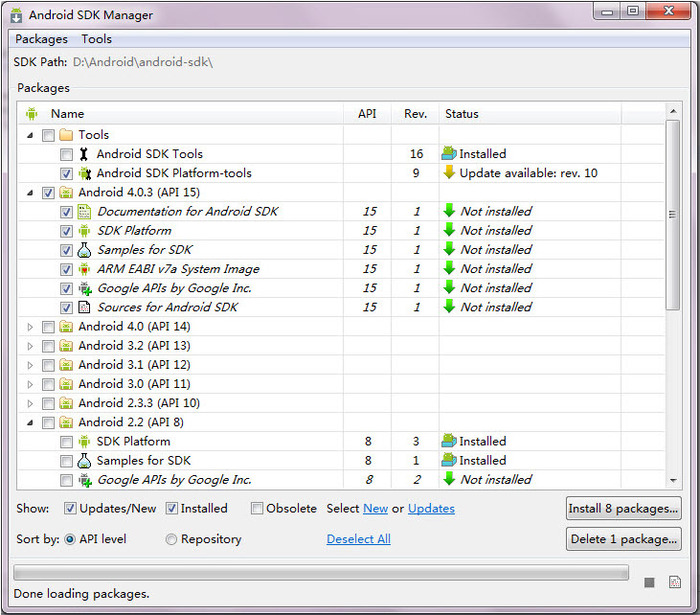The height and width of the screenshot is (615, 700).
Task: Click the Android 3.2 (API 13) folder icon
Action: [x=66, y=346]
